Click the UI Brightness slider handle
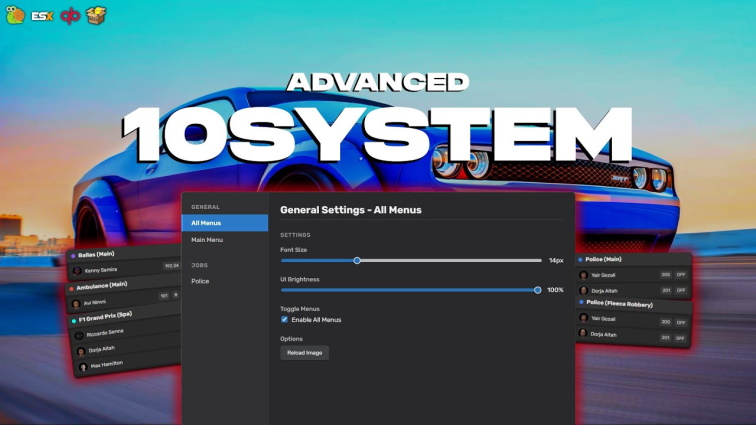This screenshot has width=756, height=425. coord(538,290)
